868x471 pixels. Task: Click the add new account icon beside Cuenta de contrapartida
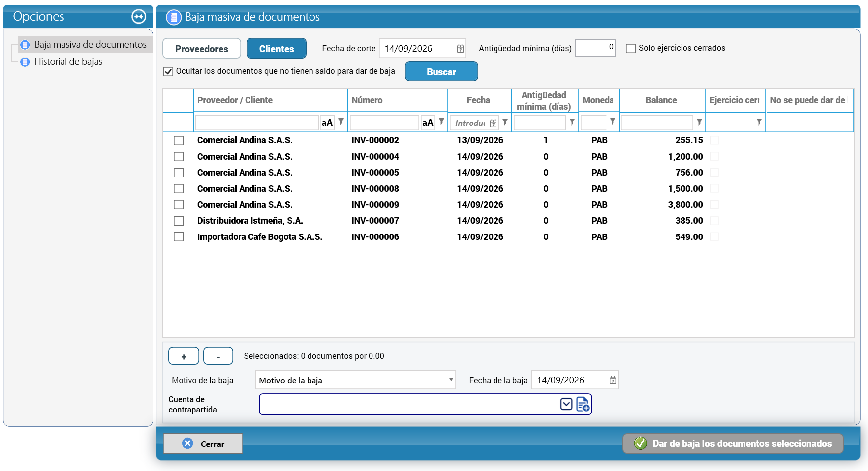(583, 404)
